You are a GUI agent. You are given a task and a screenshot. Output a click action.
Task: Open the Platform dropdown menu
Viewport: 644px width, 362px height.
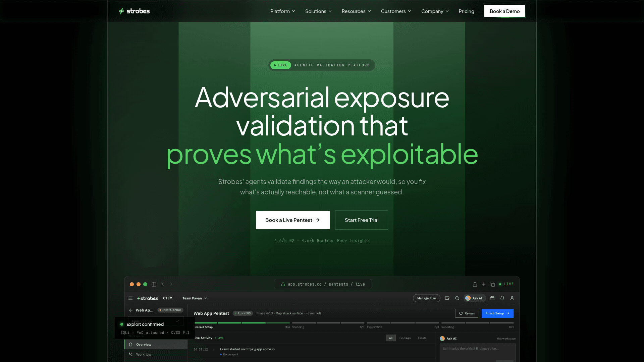[282, 11]
